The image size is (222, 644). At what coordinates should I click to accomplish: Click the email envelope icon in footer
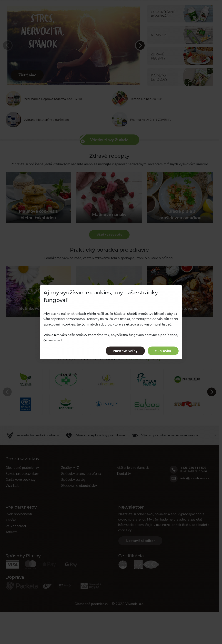pyautogui.click(x=174, y=478)
